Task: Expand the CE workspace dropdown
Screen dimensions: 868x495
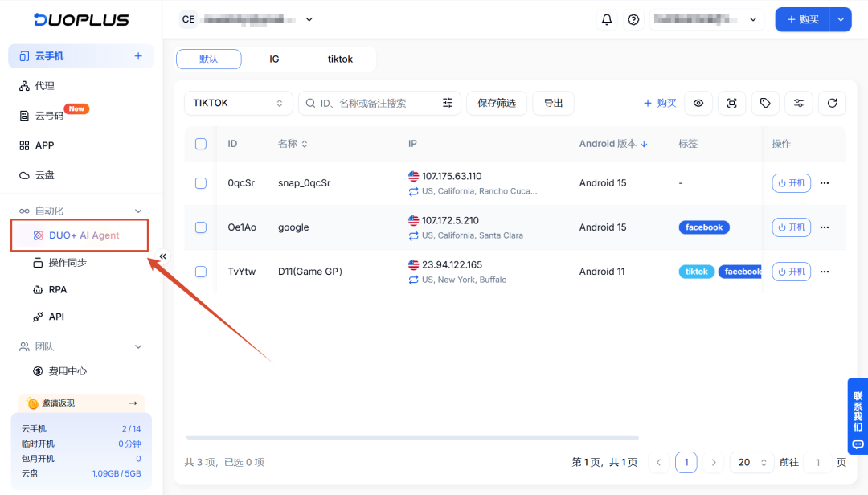Action: pos(309,19)
